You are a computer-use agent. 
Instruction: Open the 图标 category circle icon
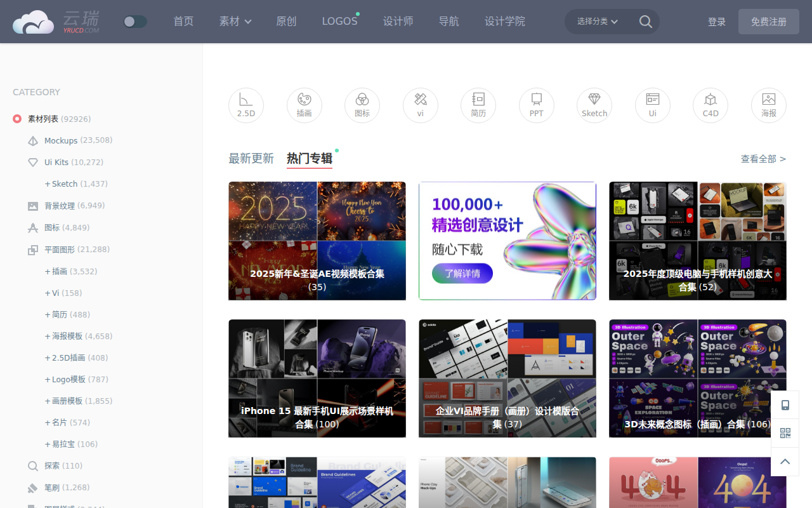click(x=362, y=105)
